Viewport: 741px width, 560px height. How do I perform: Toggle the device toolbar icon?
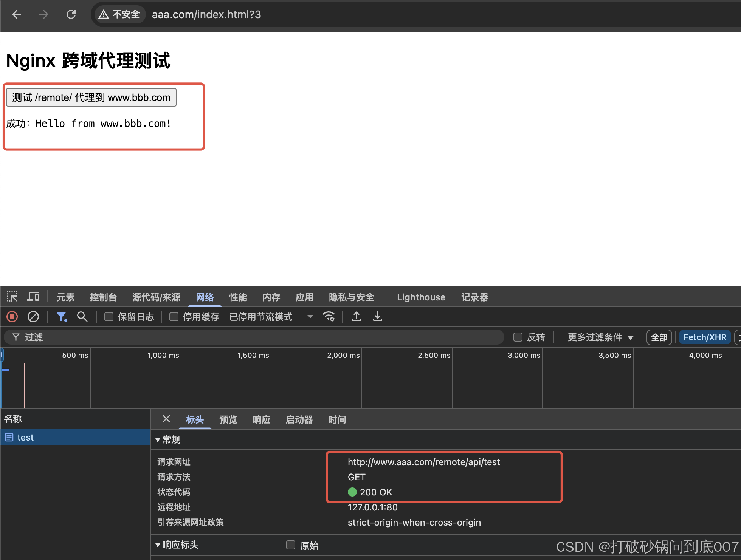click(x=33, y=297)
